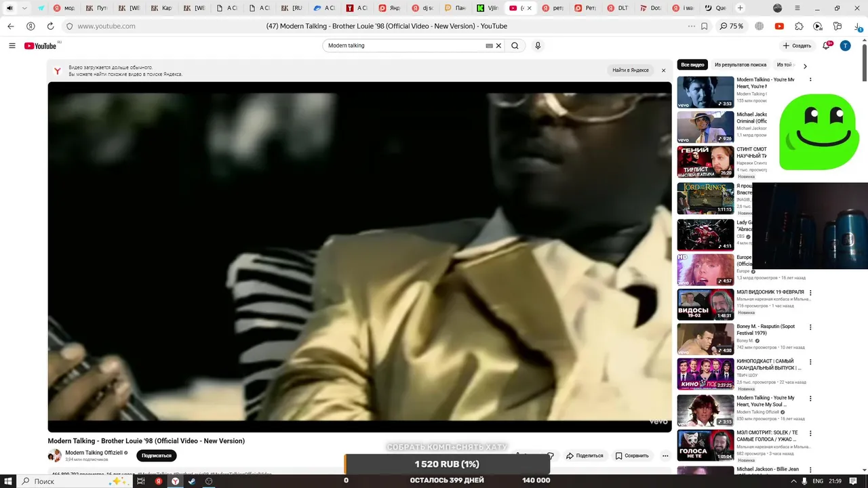This screenshot has width=868, height=488.
Task: Open the page options three-dots menu
Action: click(x=691, y=26)
